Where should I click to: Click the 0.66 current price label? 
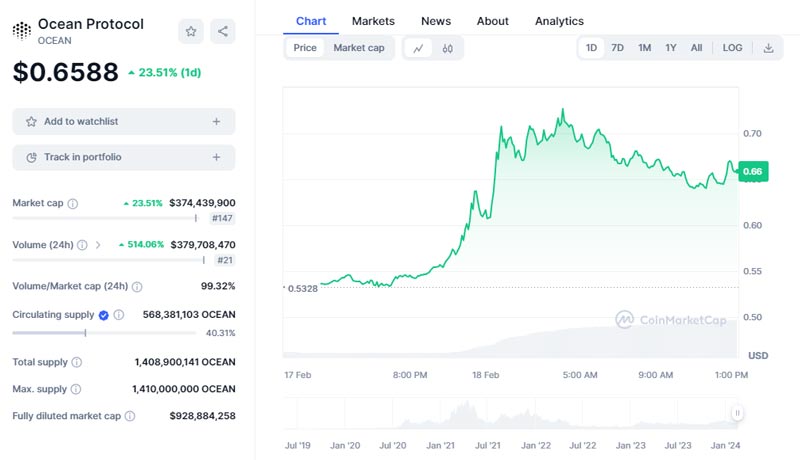pos(753,172)
